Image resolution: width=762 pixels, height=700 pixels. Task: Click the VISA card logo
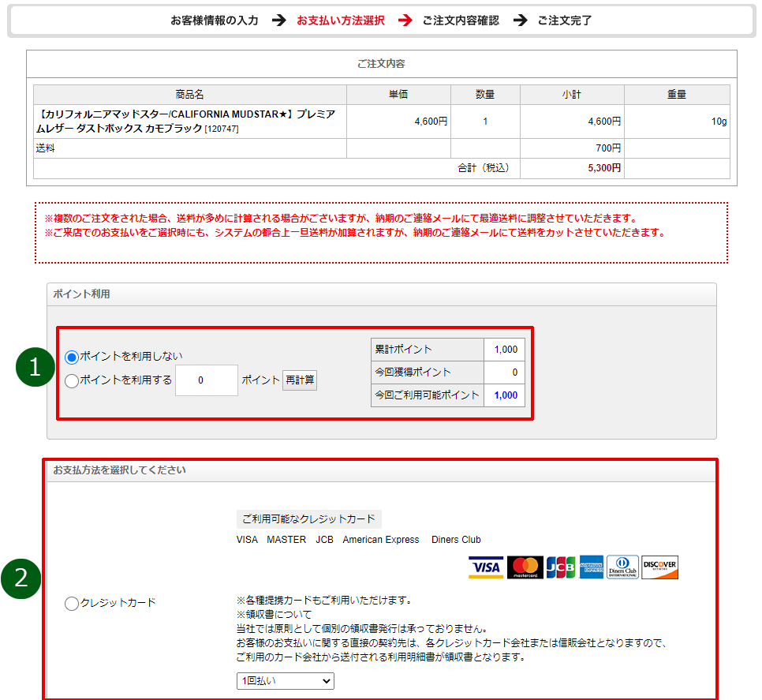coord(485,567)
